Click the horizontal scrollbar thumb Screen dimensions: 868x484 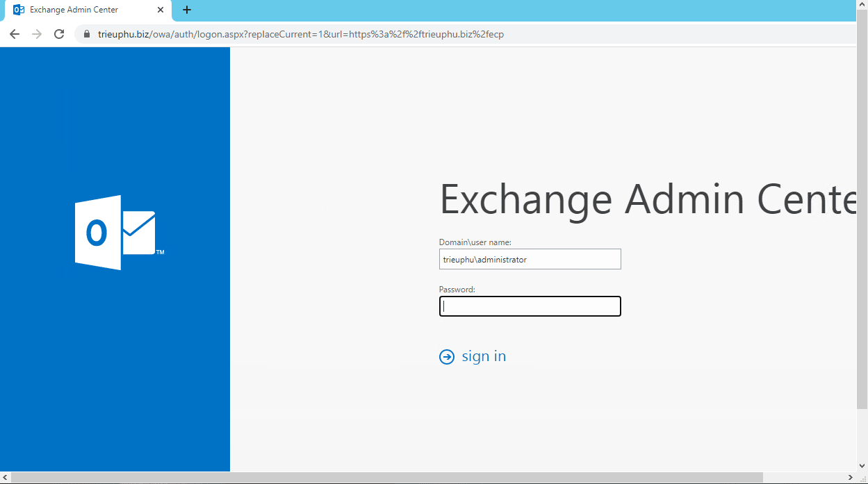(386, 478)
